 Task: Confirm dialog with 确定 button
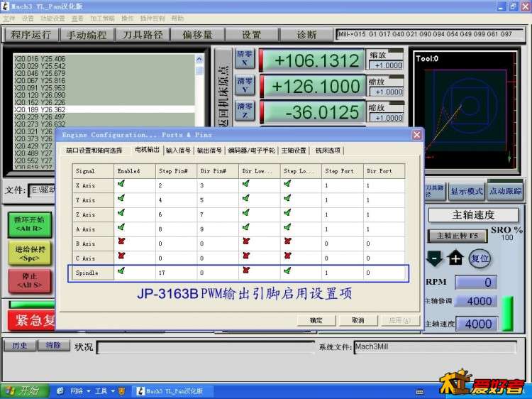316,320
